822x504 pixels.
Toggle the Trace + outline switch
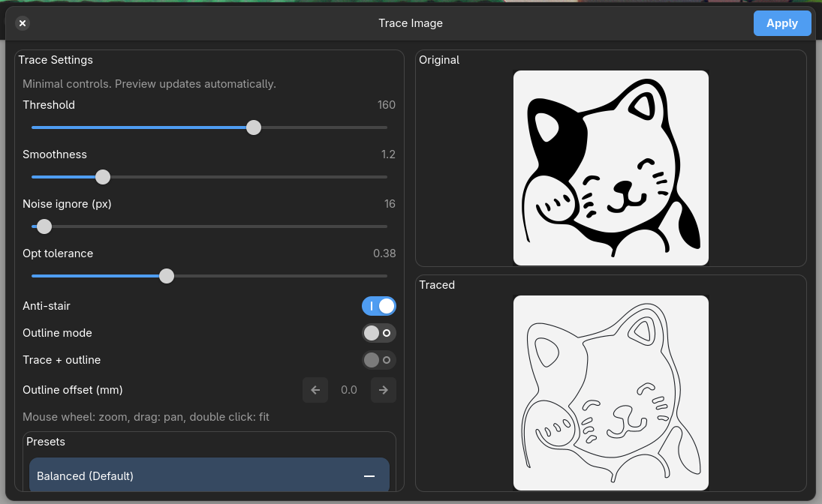378,360
